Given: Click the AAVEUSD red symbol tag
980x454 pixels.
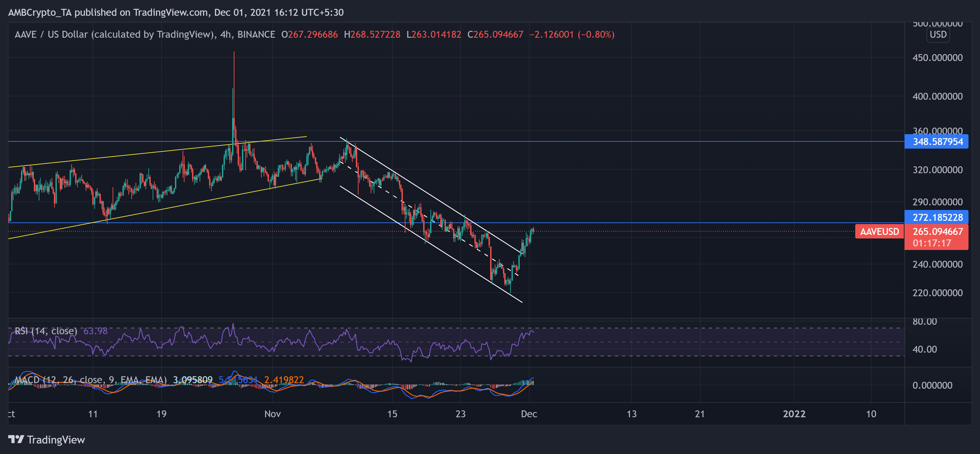Looking at the screenshot, I should click(879, 232).
